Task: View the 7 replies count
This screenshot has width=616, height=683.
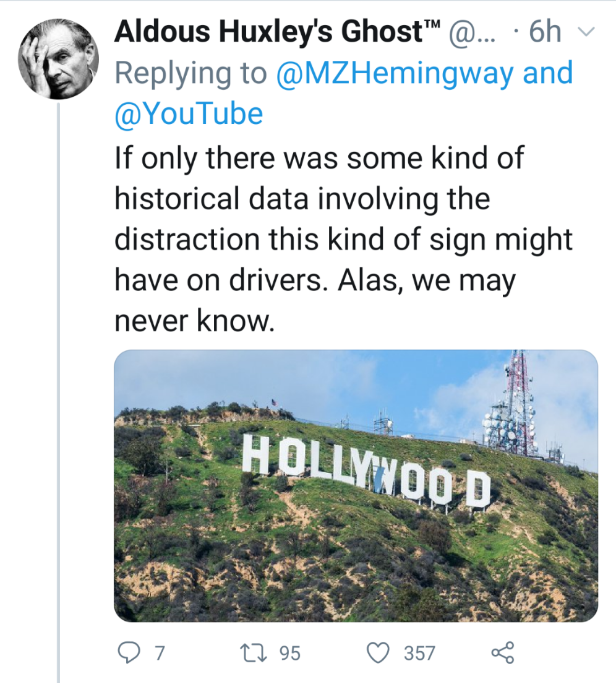Action: (x=159, y=653)
